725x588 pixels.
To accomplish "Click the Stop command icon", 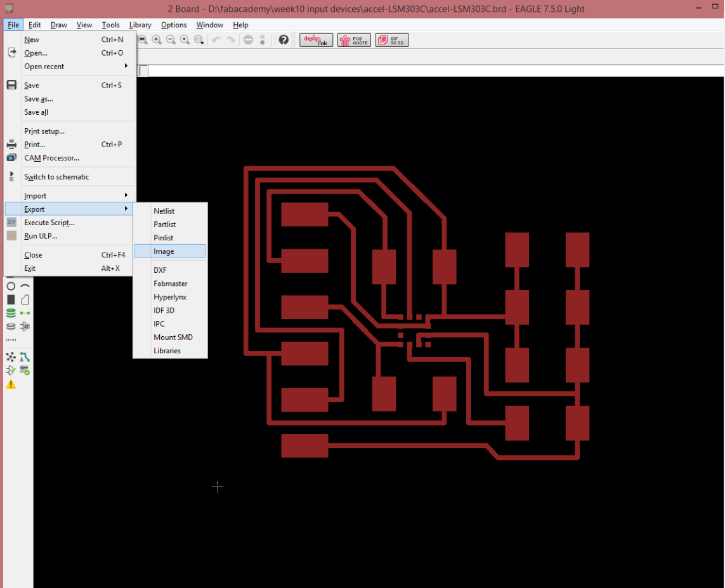I will 248,40.
